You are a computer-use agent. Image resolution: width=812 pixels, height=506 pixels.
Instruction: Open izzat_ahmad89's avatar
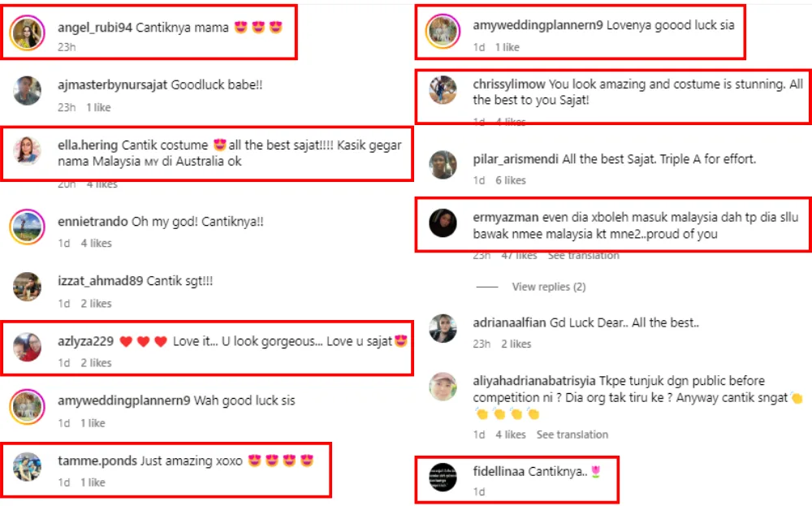tap(27, 287)
